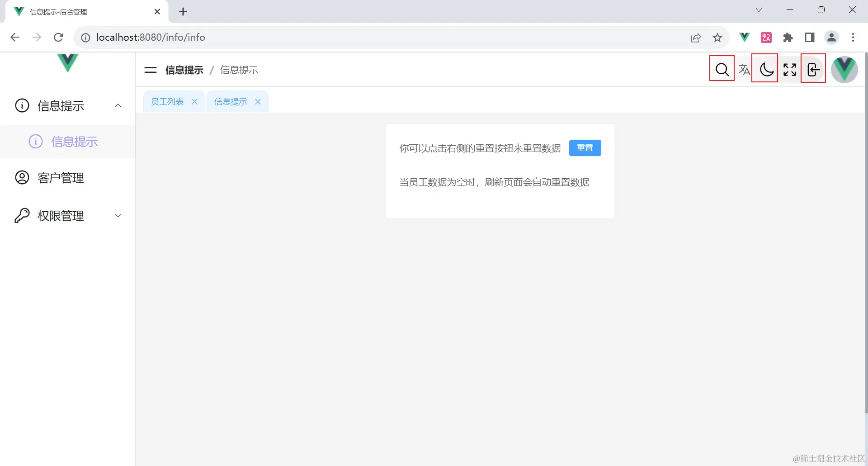Open the 客户管理 sidebar menu
Image resolution: width=868 pixels, height=466 pixels.
(x=67, y=178)
